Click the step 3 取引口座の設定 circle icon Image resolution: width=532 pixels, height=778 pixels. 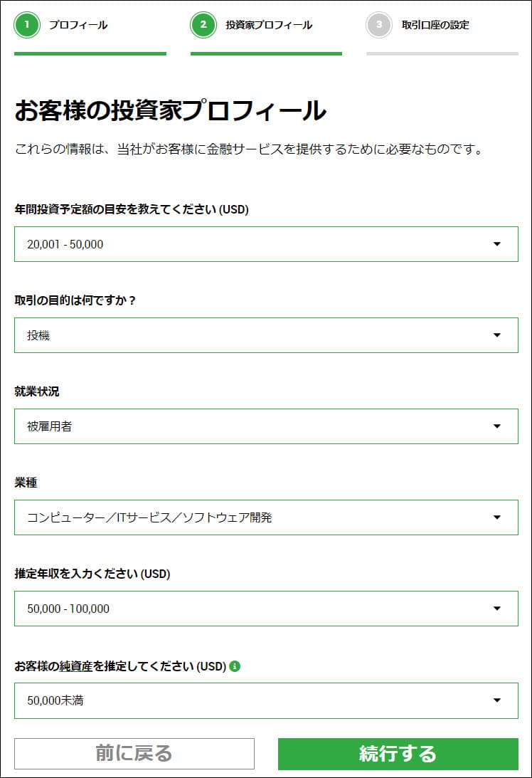[380, 24]
